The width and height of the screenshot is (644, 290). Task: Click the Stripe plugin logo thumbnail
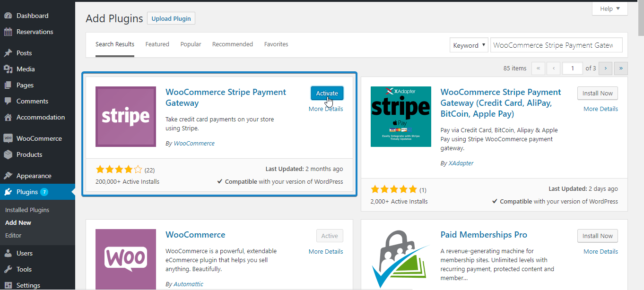click(126, 117)
